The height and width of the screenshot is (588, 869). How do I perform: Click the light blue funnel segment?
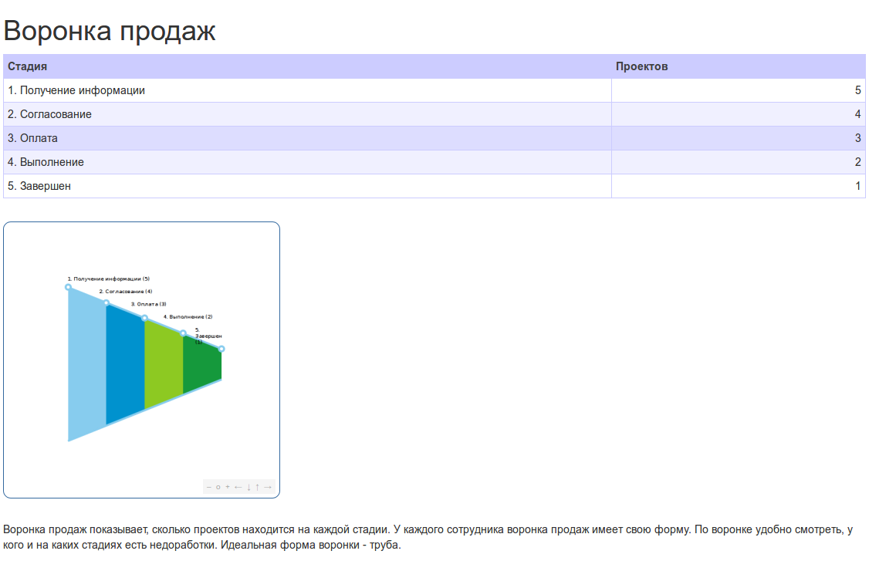[87, 364]
